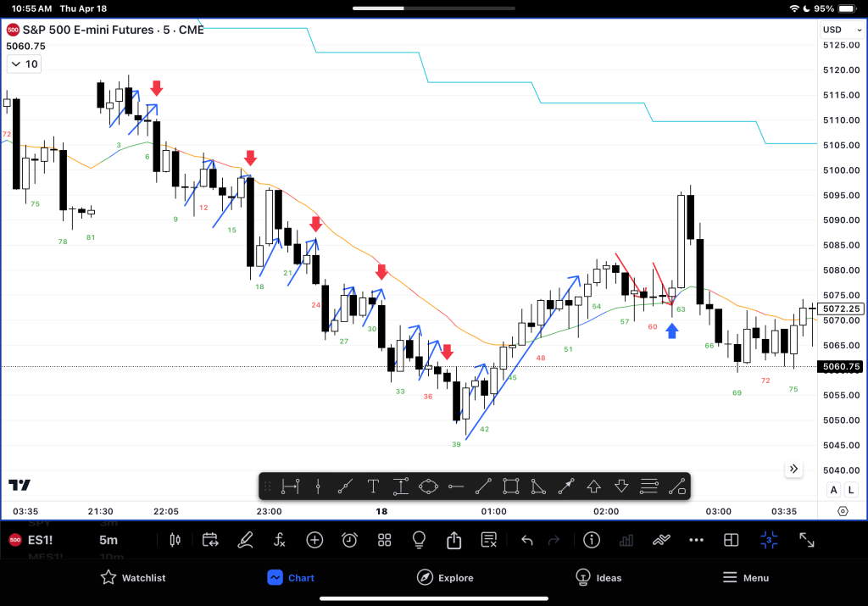Open the lightbulb ideas icon in toolbar
The image size is (868, 606).
[419, 540]
